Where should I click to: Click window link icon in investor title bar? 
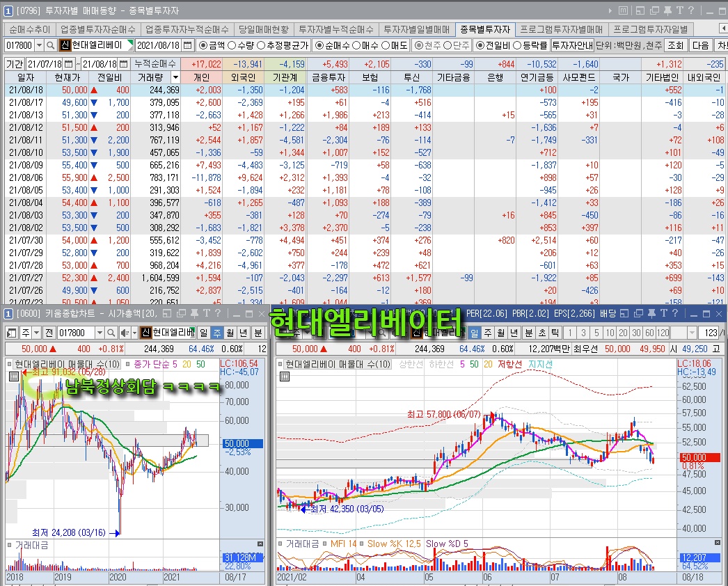point(640,10)
